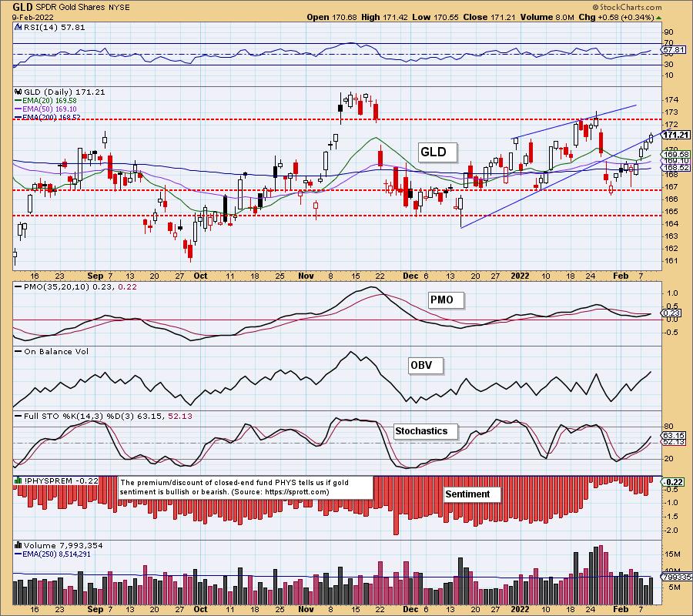Click the Nov label on upper date axis
This screenshot has height=616, width=693.
[306, 276]
